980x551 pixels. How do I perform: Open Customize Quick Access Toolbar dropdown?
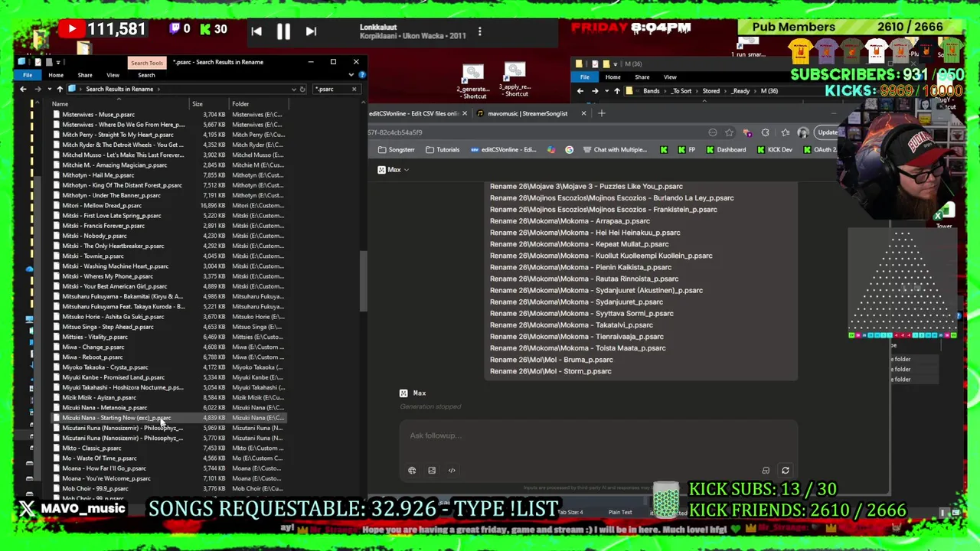58,62
